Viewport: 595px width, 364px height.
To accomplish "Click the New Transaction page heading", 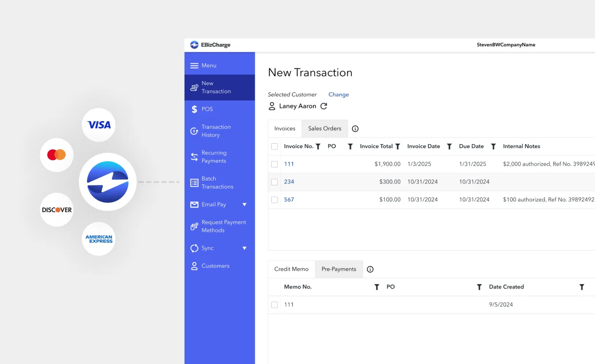I will coord(310,73).
